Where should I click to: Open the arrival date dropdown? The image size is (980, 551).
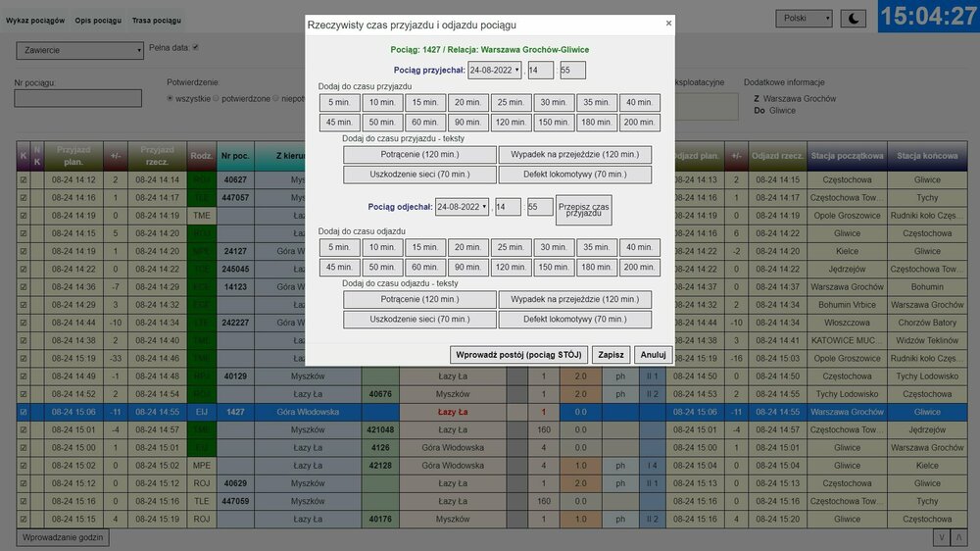click(495, 71)
